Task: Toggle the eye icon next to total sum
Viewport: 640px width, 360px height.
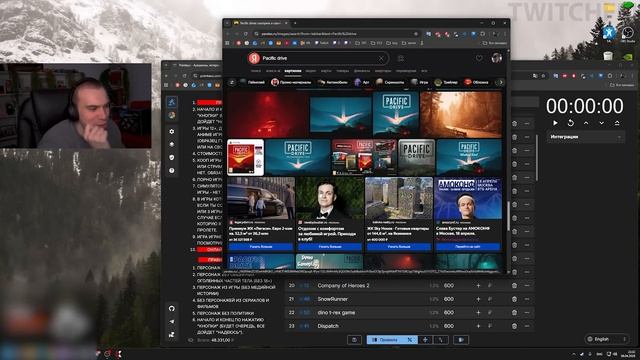Action: (191, 340)
